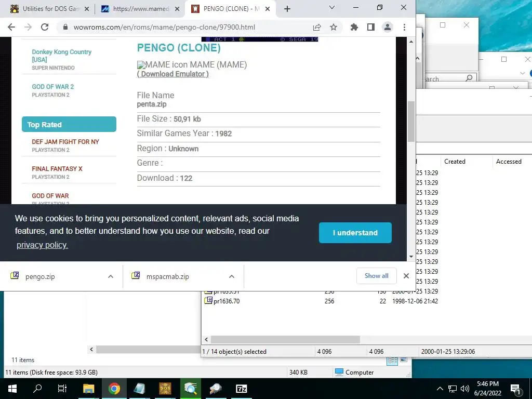Click search magnifier in background Explorer window
The height and width of the screenshot is (399, 532).
469,78
